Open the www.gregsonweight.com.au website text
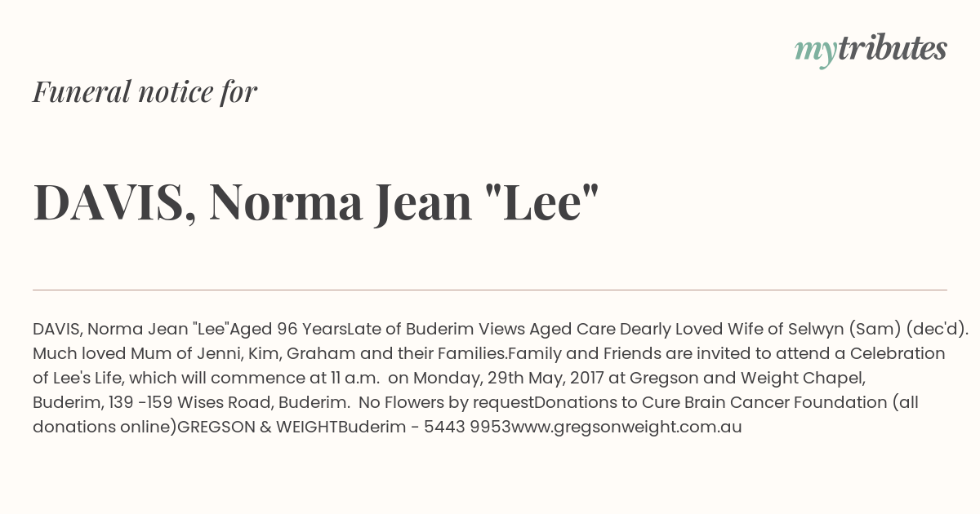 626,427
